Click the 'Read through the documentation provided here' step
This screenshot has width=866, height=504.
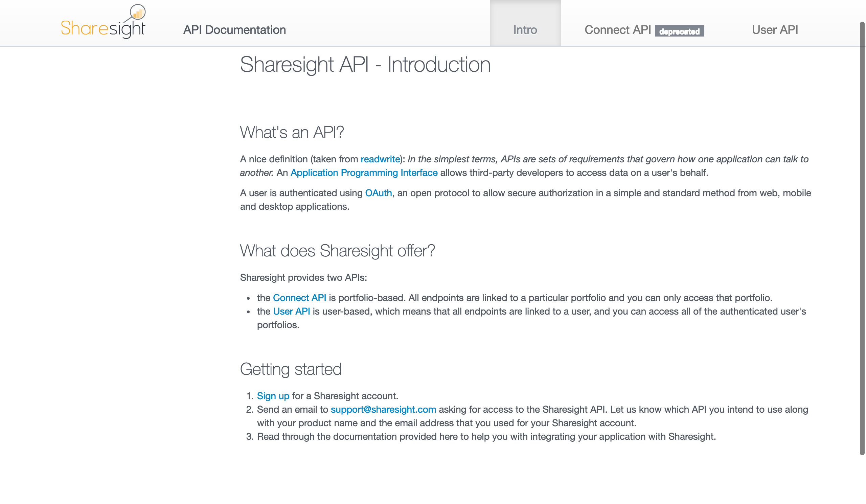[x=486, y=437]
